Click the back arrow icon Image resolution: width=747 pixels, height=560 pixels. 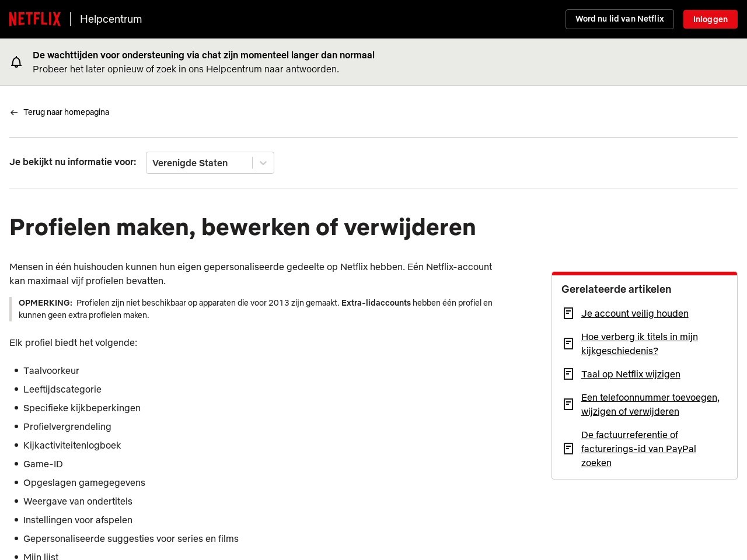click(14, 113)
